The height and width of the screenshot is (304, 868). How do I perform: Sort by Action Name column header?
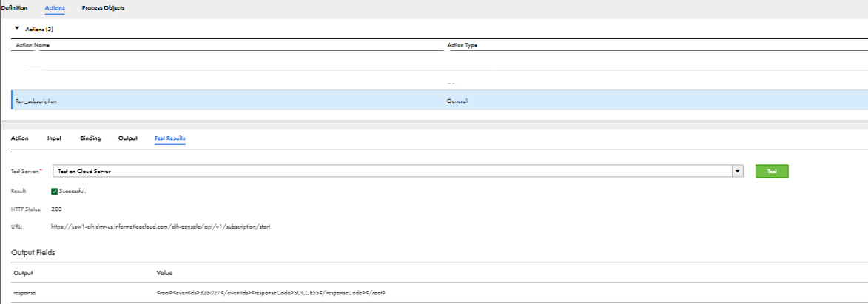[x=33, y=45]
